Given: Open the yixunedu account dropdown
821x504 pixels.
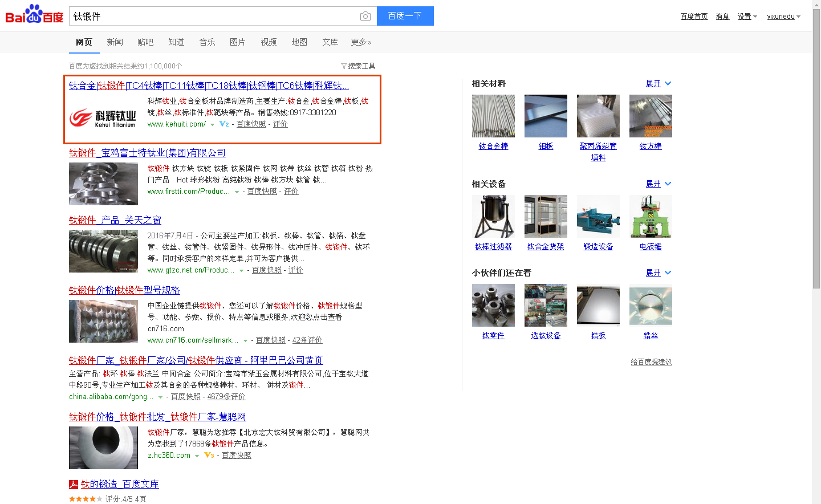Looking at the screenshot, I should click(784, 17).
